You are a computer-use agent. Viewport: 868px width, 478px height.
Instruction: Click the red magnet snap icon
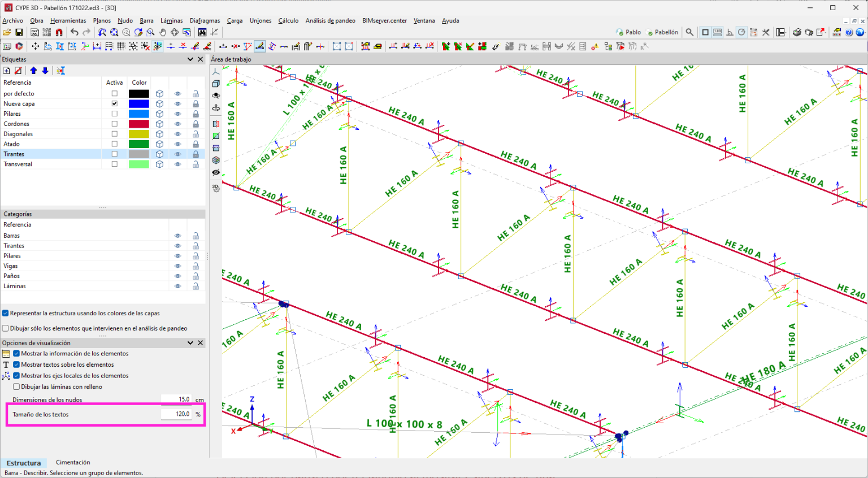[x=59, y=33]
